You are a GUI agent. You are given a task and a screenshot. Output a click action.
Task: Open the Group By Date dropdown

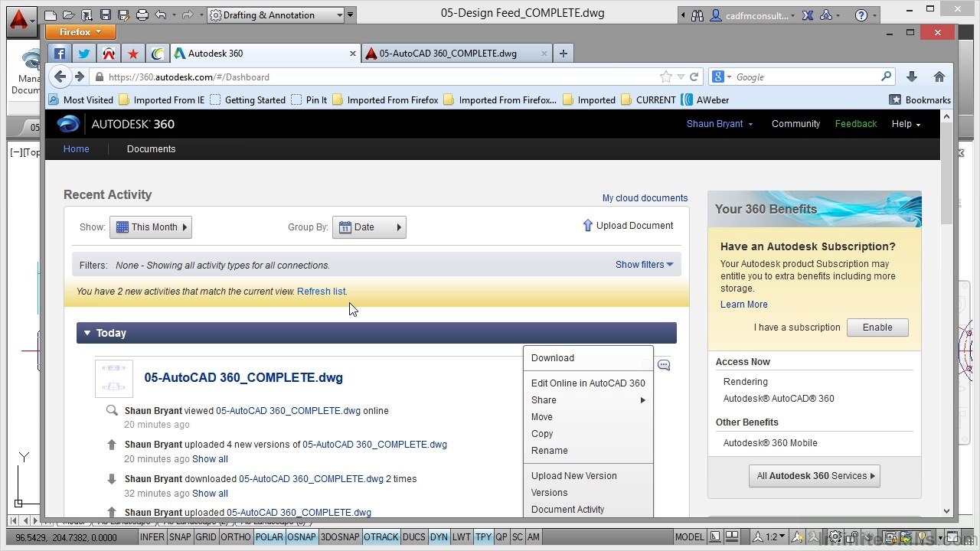click(x=369, y=227)
